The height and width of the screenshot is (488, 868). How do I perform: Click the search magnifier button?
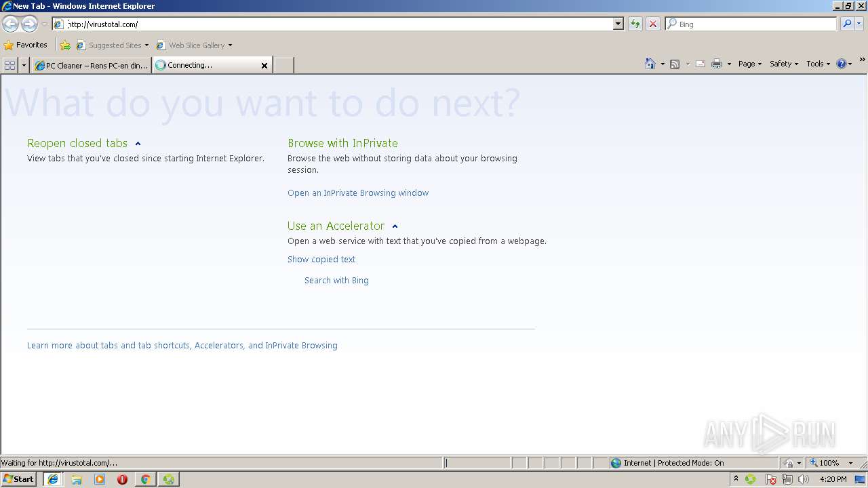point(847,24)
